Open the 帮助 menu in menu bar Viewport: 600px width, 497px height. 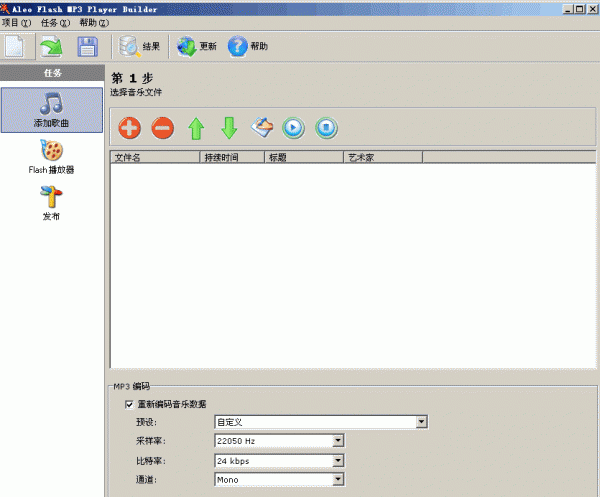point(94,23)
